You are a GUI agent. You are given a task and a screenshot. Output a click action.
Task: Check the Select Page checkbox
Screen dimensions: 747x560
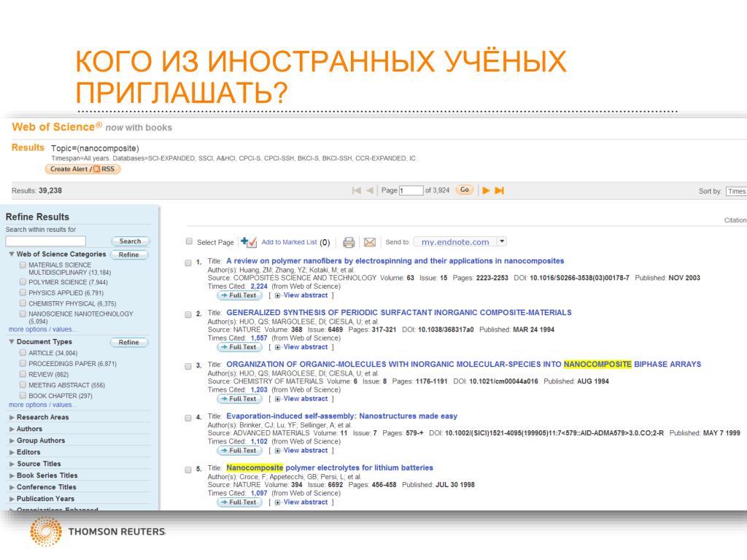(189, 241)
